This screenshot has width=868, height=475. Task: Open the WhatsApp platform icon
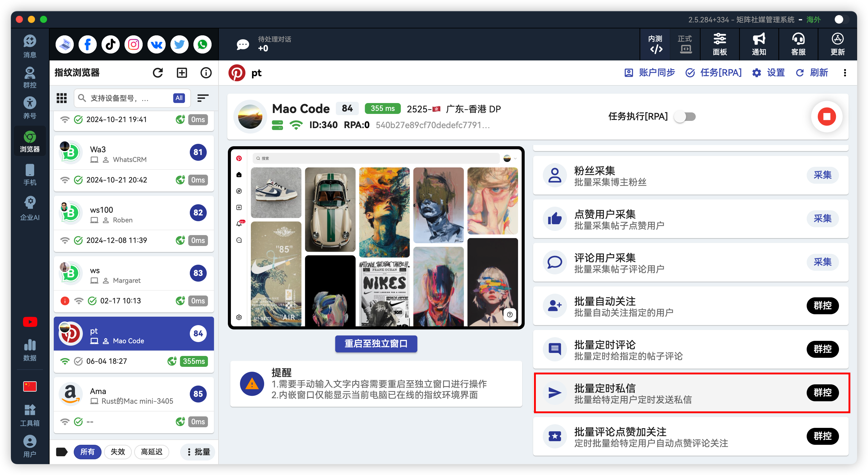click(x=202, y=44)
